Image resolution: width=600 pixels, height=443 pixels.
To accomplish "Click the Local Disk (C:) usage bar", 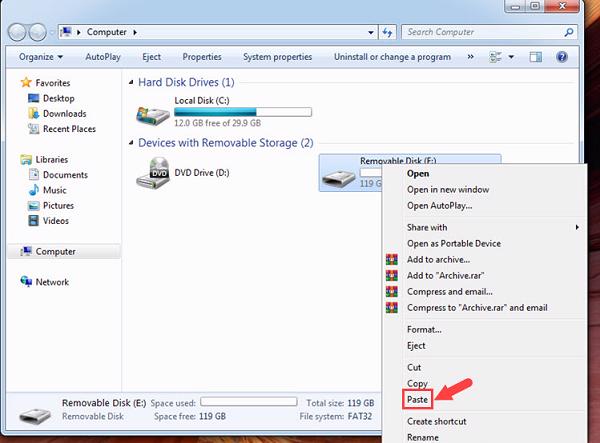I will tap(243, 112).
